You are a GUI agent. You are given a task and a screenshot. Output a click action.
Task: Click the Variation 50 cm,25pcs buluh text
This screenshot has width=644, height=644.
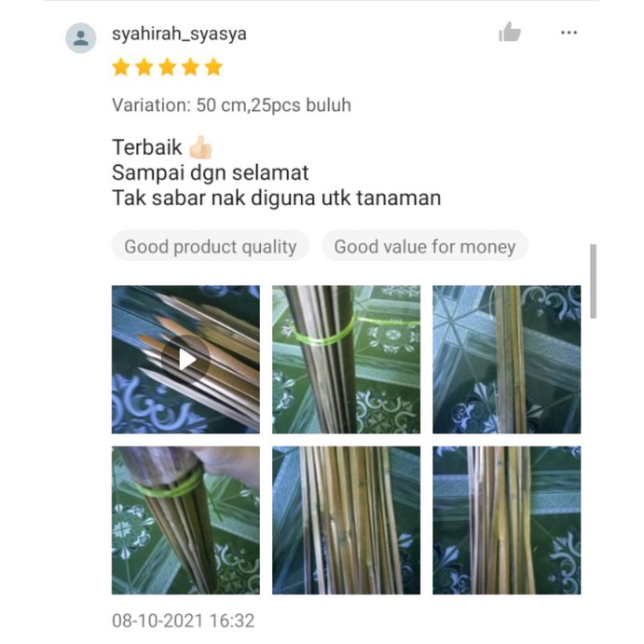(x=232, y=105)
